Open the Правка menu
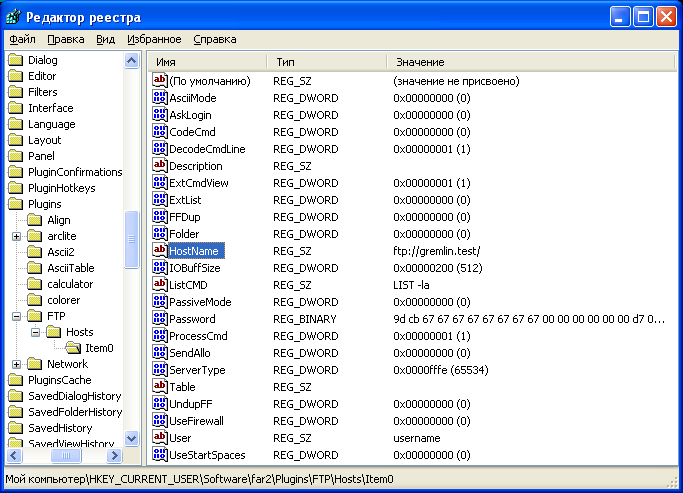Screen dimensions: 683x493 tap(65, 39)
